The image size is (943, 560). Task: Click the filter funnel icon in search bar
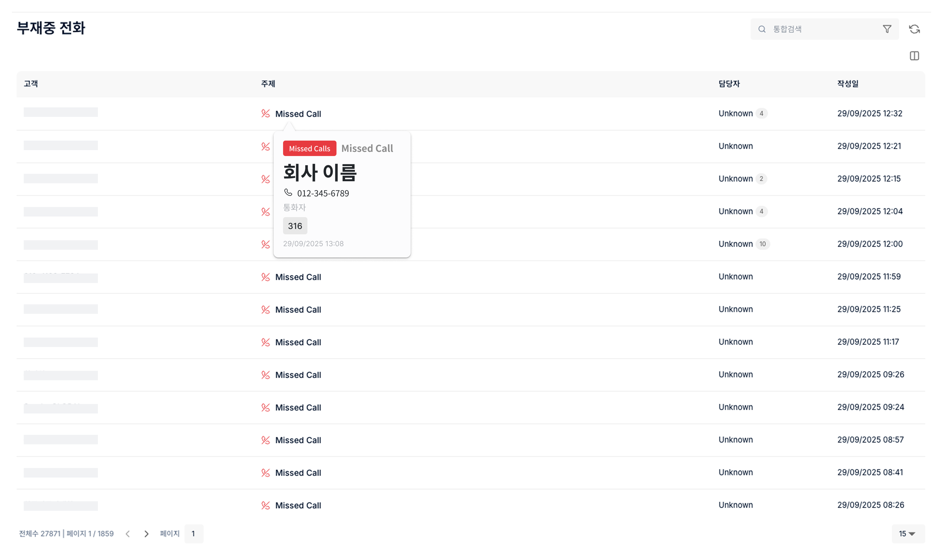[887, 29]
